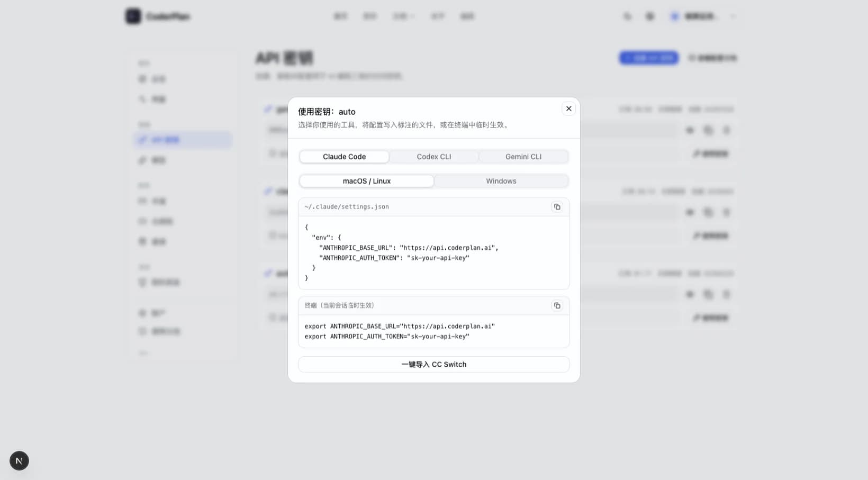Switch to the Gemini CLI tab
868x480 pixels.
pyautogui.click(x=523, y=157)
